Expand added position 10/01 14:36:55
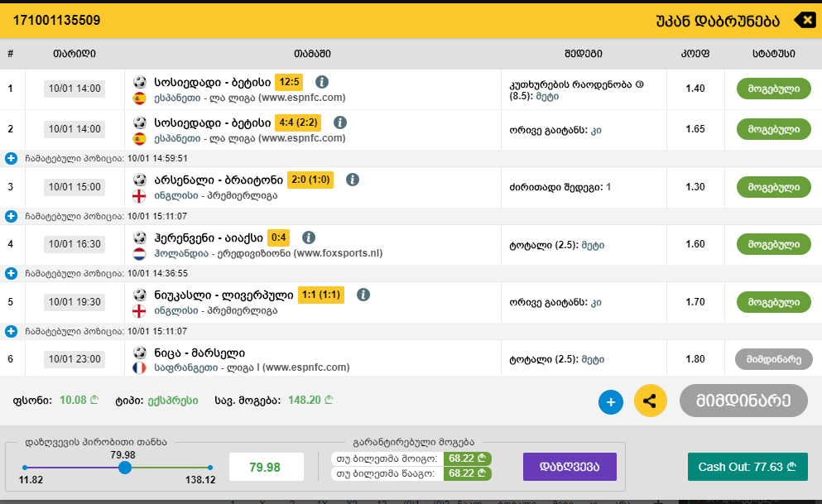The image size is (822, 504). 11,273
